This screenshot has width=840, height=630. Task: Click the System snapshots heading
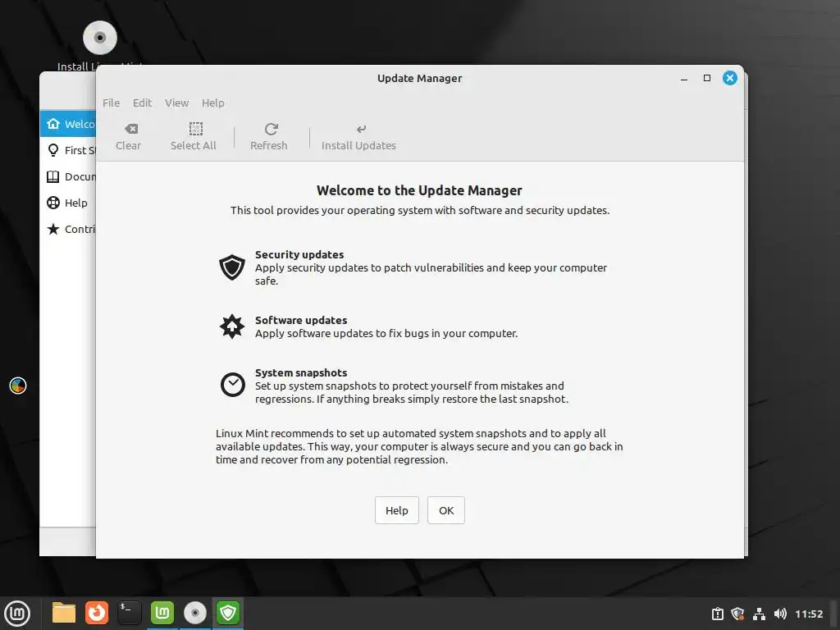(301, 373)
